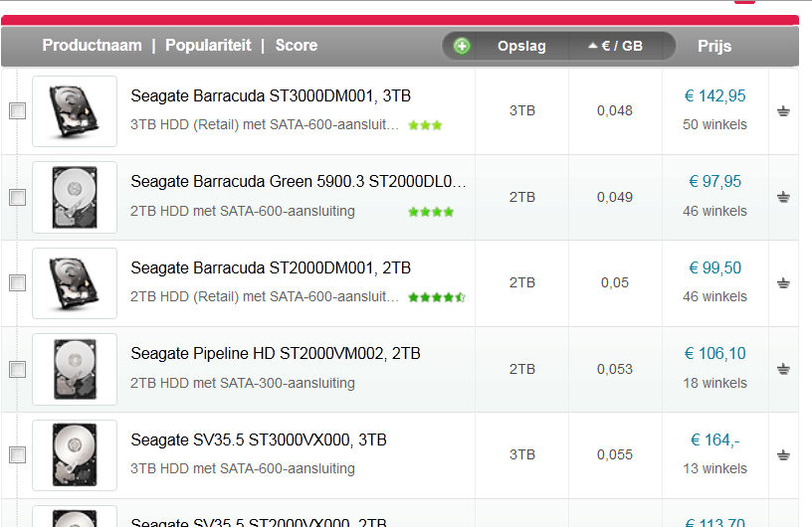Click '3TB HDD met SATA-600-aansluiting' description
The image size is (812, 527).
click(243, 468)
